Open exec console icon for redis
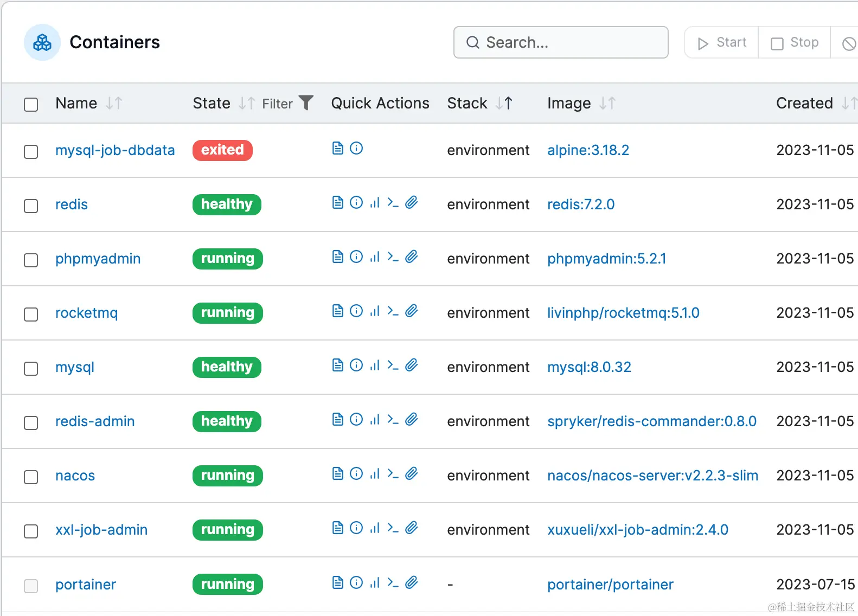The image size is (858, 616). pos(393,202)
